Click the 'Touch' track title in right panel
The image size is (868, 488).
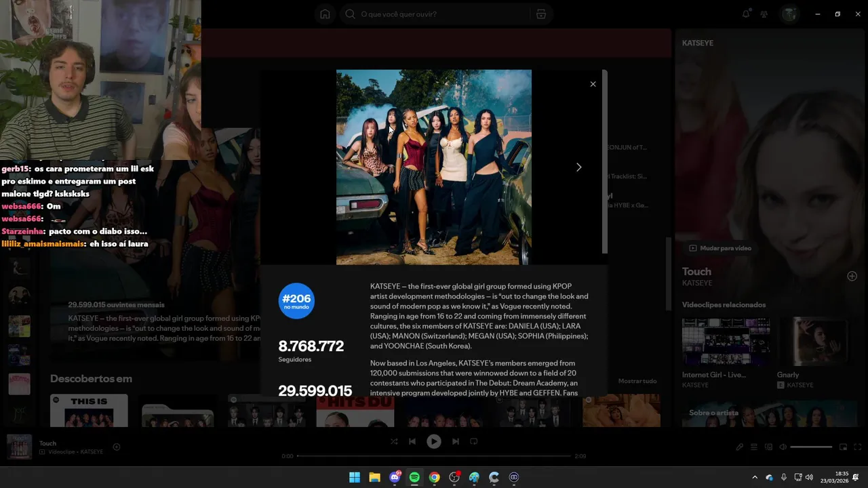[696, 271]
